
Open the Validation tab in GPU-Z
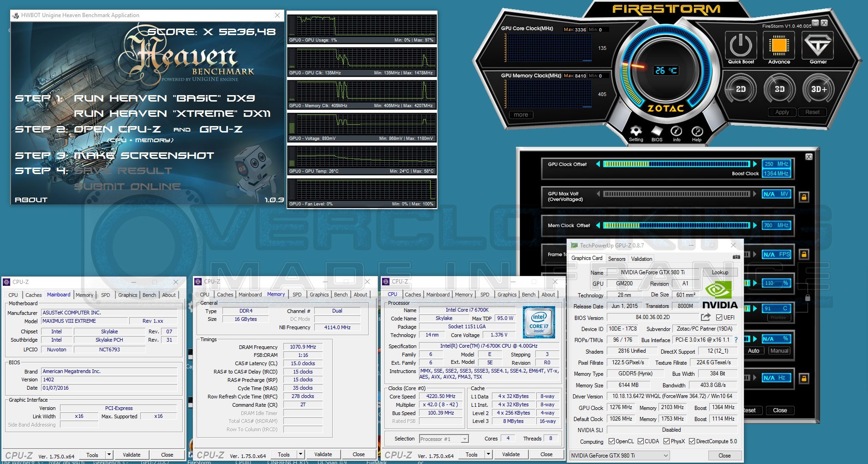coord(641,259)
